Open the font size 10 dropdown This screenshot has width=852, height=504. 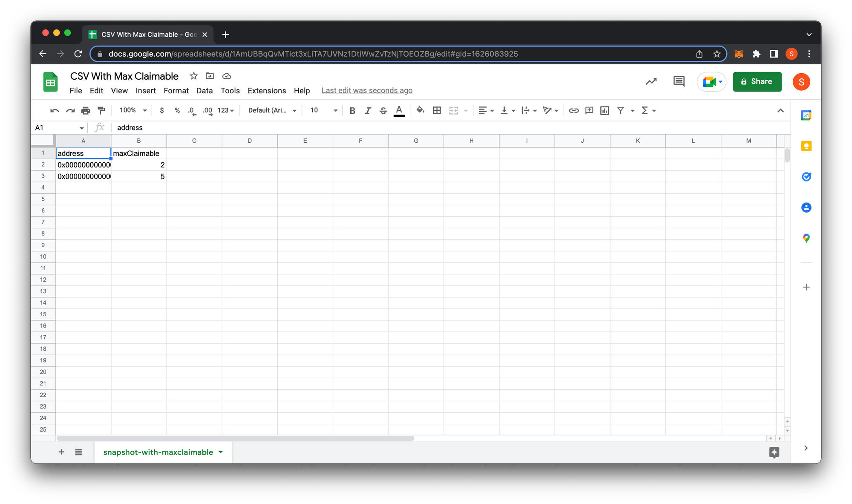[x=324, y=110]
